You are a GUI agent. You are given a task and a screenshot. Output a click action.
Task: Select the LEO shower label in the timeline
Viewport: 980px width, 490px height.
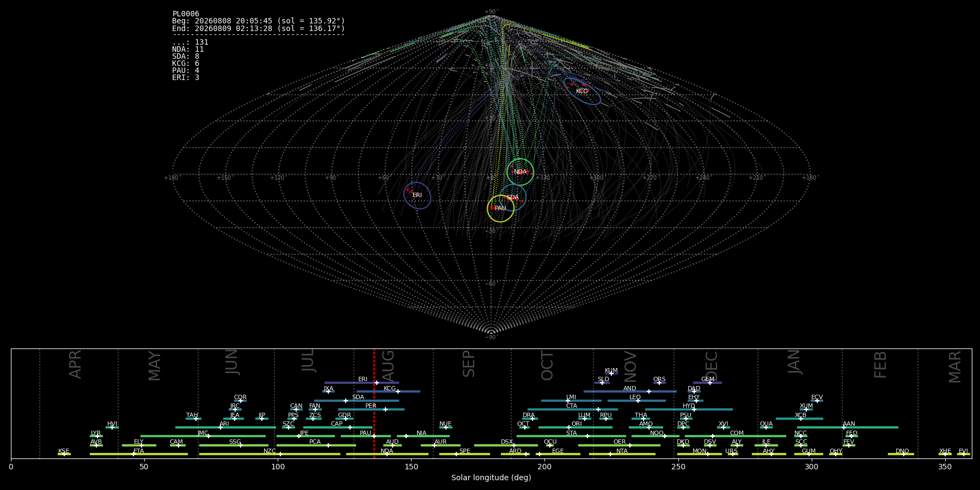635,397
